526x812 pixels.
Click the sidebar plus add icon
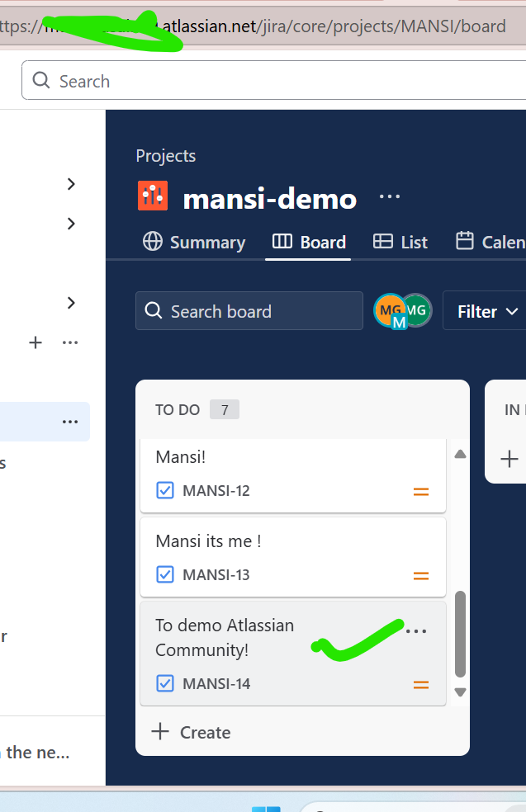[x=36, y=342]
